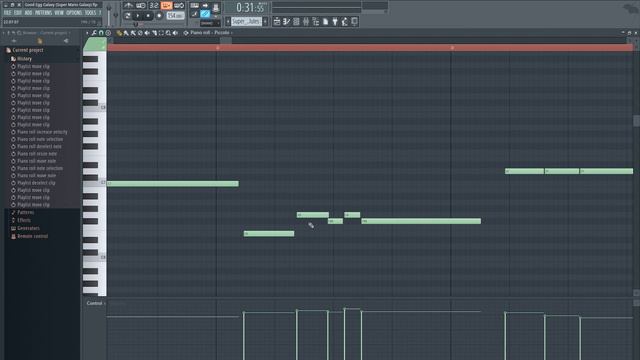Screen dimensions: 640x360
Task: Select the Slice tool in piano roll
Action: (x=154, y=33)
